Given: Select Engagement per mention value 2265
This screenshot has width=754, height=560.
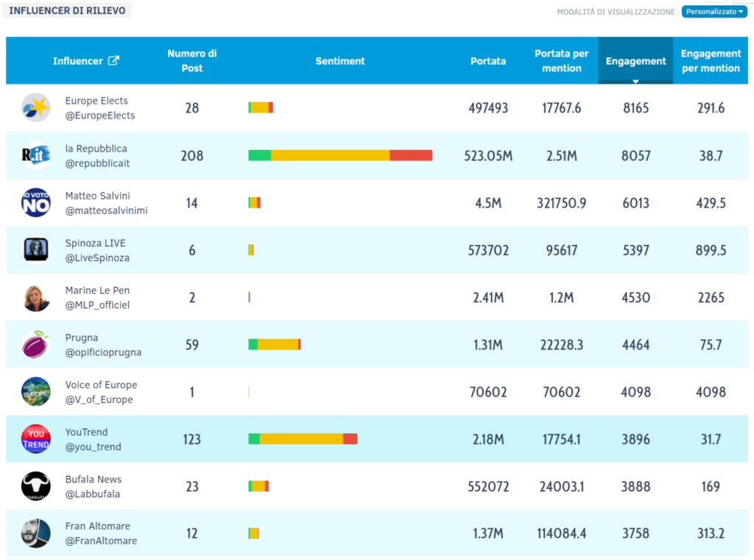Looking at the screenshot, I should point(711,297).
